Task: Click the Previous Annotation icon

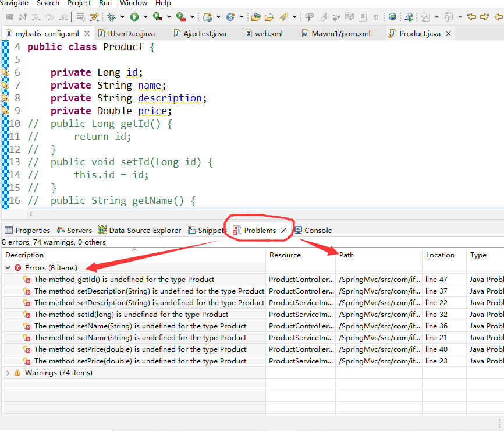Action: (x=448, y=17)
